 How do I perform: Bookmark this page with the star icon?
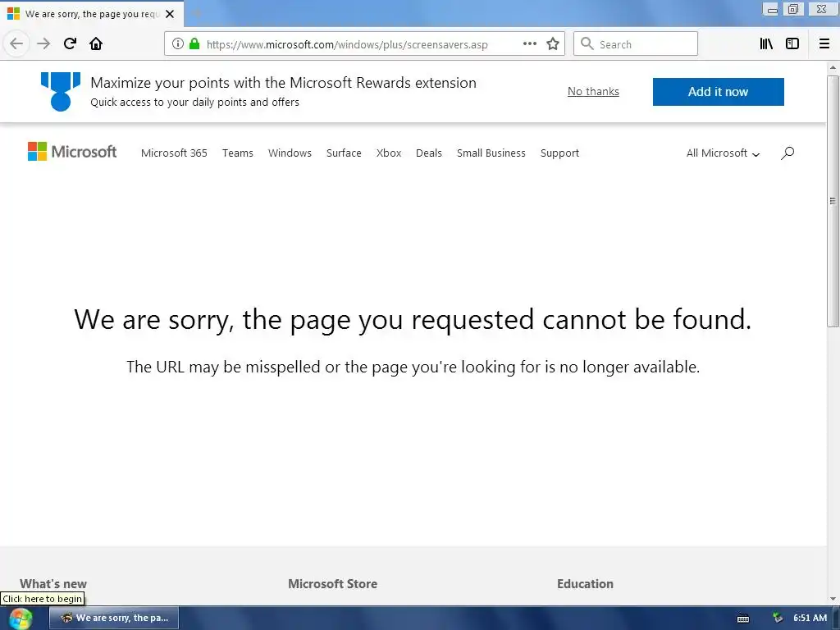coord(553,43)
